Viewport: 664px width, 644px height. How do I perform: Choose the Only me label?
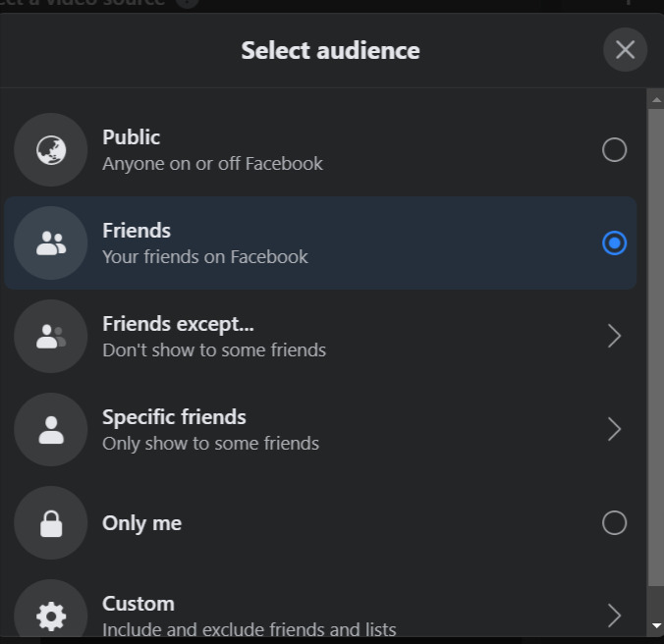point(141,523)
